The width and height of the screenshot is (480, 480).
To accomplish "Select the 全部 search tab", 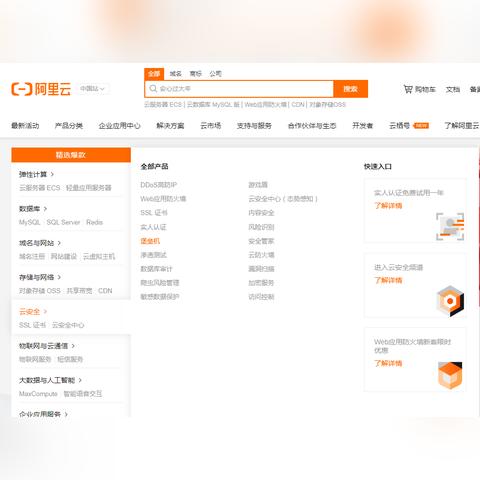I will click(x=154, y=74).
